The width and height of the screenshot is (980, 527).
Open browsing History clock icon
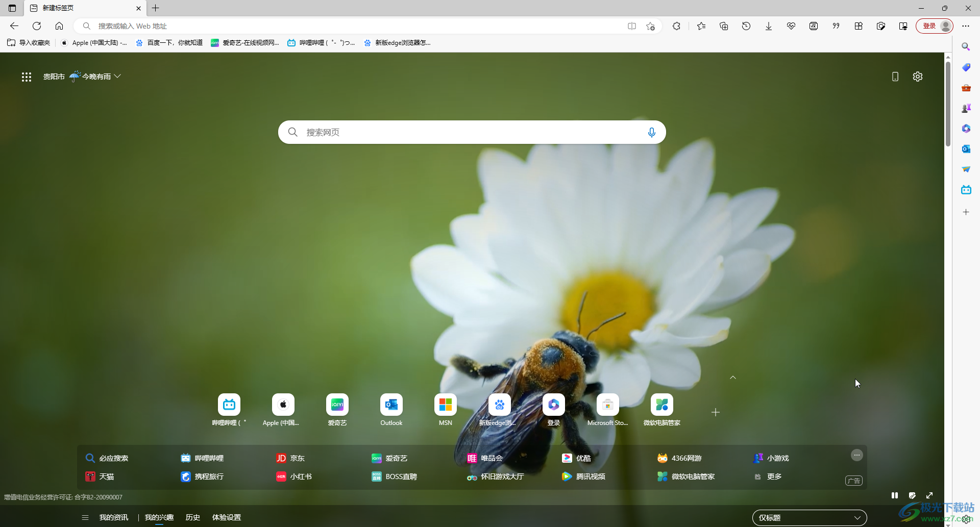pyautogui.click(x=746, y=26)
